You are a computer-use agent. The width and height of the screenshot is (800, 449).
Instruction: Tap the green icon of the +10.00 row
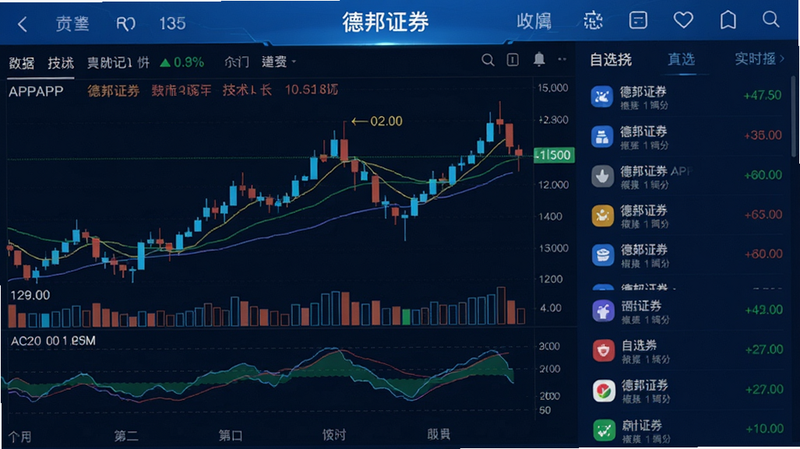pyautogui.click(x=604, y=430)
